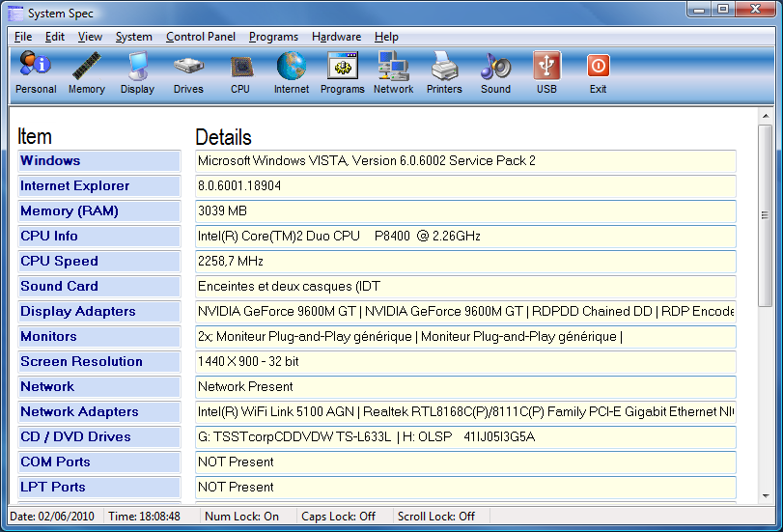Click the 2258,7 MHz details field
The image size is (783, 532).
(465, 262)
